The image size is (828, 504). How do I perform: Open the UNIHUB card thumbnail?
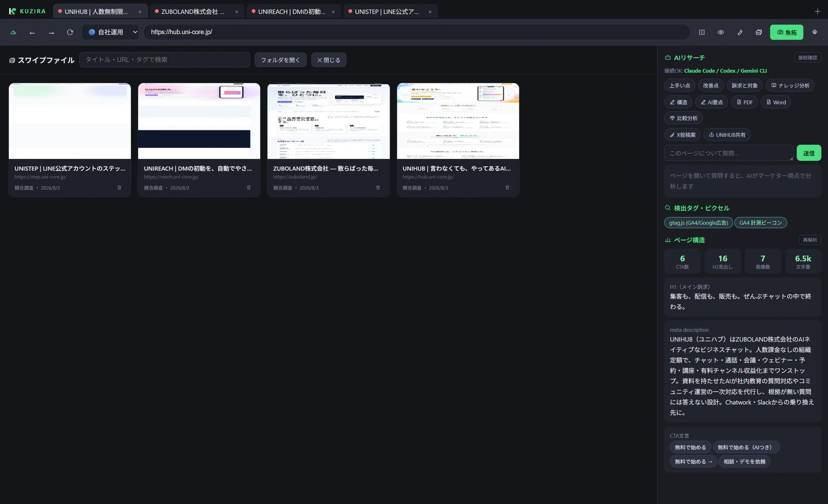(x=458, y=121)
